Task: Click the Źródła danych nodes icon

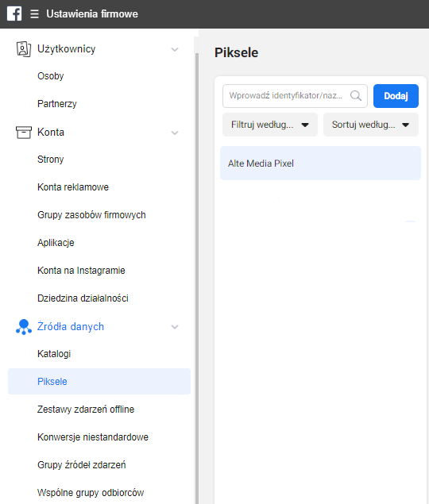Action: [x=24, y=327]
